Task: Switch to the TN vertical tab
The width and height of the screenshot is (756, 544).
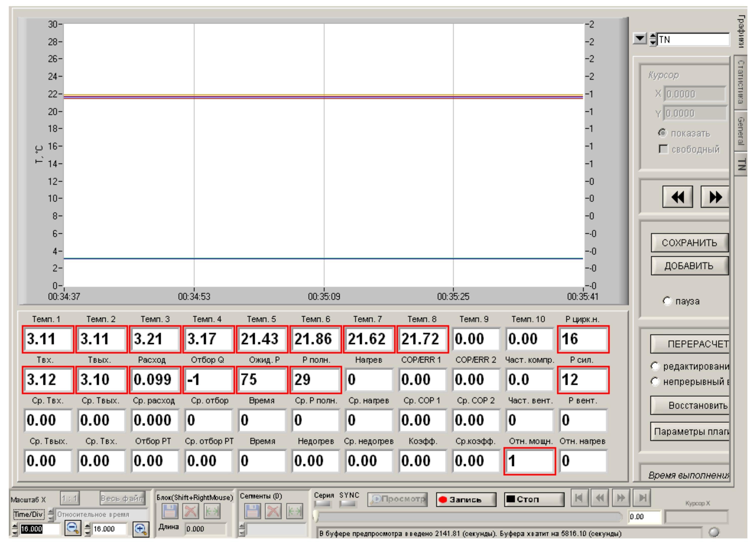Action: coord(741,164)
